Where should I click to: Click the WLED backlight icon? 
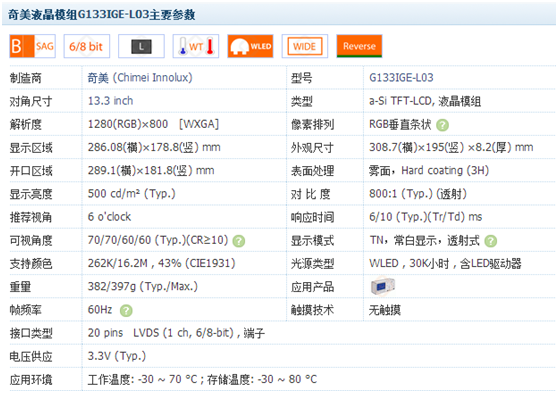click(x=251, y=46)
